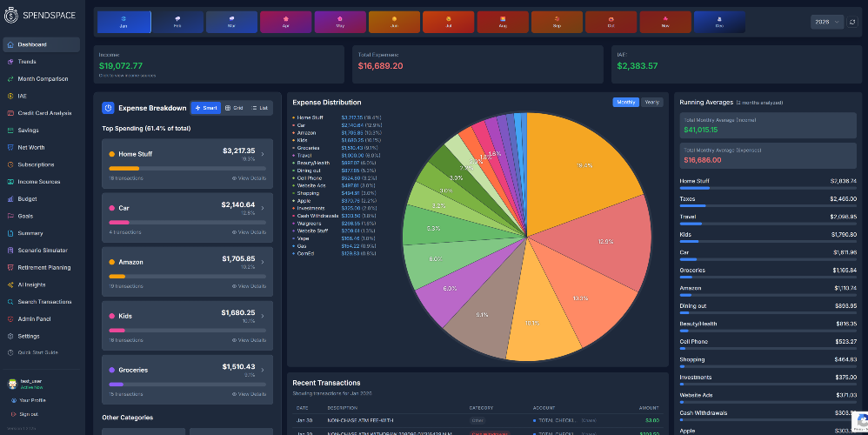Switch Expense Breakdown to Smart view

[x=206, y=108]
